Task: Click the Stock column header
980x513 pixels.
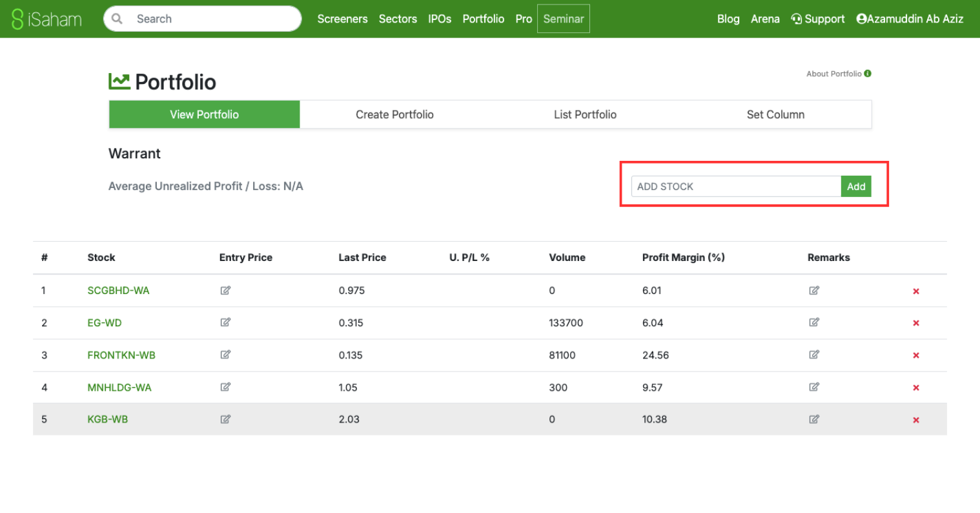Action: (101, 257)
